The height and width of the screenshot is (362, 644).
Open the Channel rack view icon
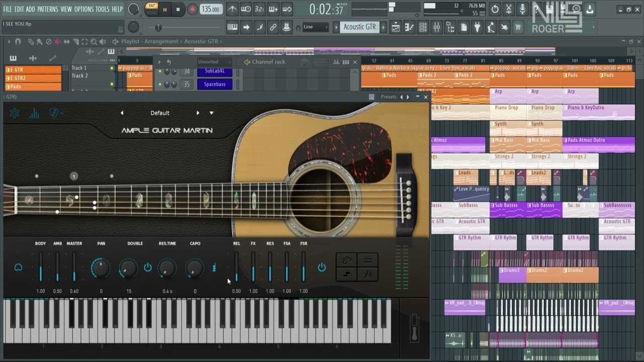[423, 27]
